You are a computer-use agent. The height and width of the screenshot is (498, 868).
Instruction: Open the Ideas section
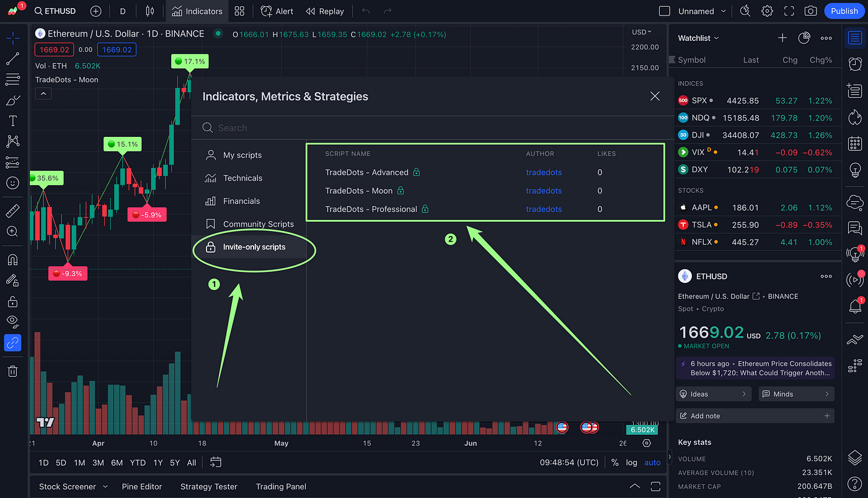[713, 394]
